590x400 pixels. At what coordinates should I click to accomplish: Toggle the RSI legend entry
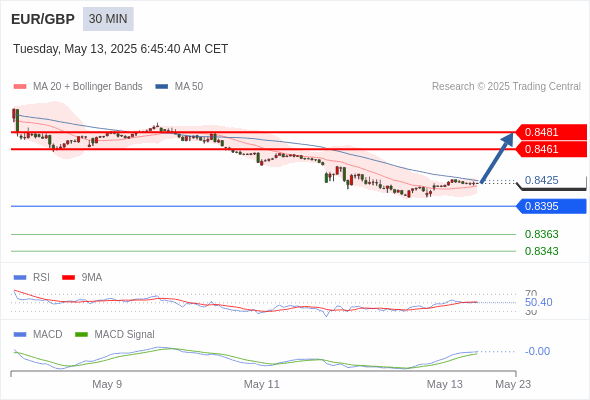(x=32, y=277)
